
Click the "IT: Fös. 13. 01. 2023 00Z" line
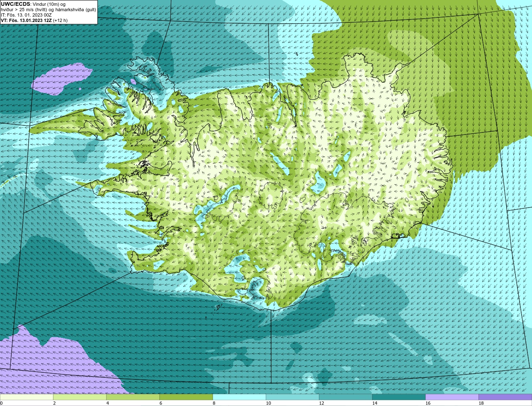point(26,15)
